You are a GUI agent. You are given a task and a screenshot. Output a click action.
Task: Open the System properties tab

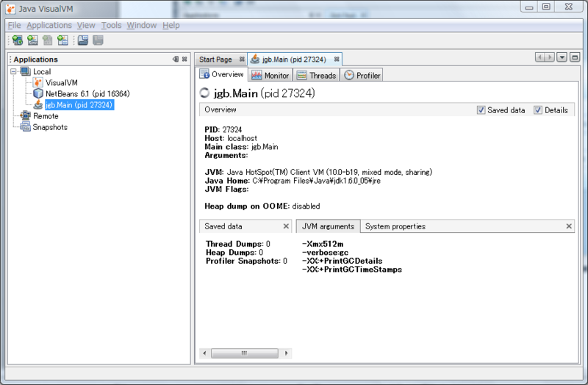click(x=395, y=226)
